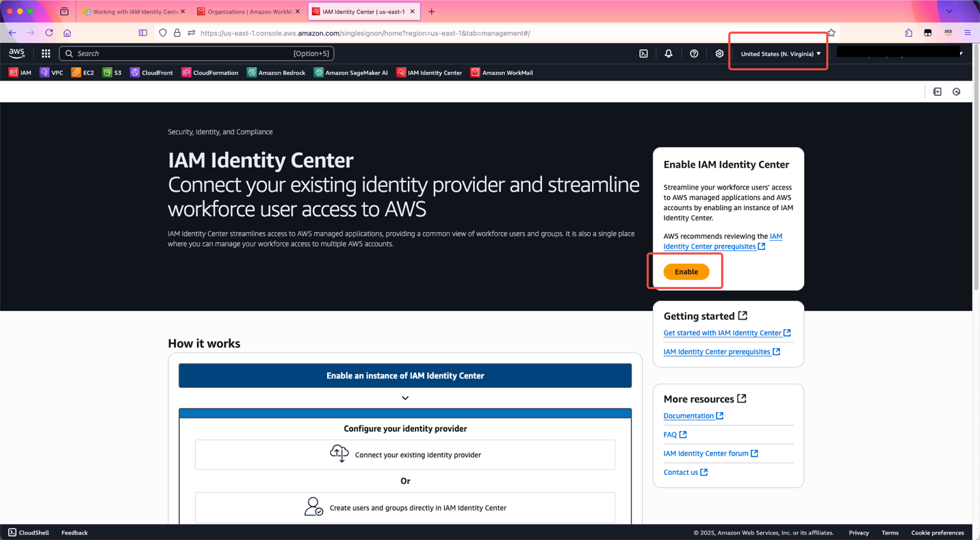Click the More resources heading link
This screenshot has height=540, width=980.
tap(704, 399)
